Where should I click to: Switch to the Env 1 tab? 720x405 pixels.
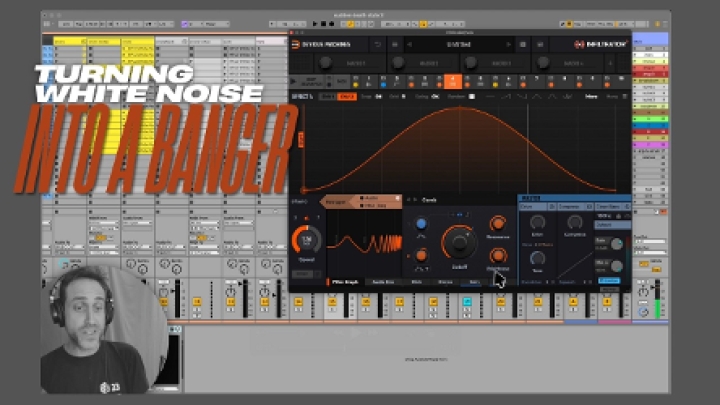point(328,96)
